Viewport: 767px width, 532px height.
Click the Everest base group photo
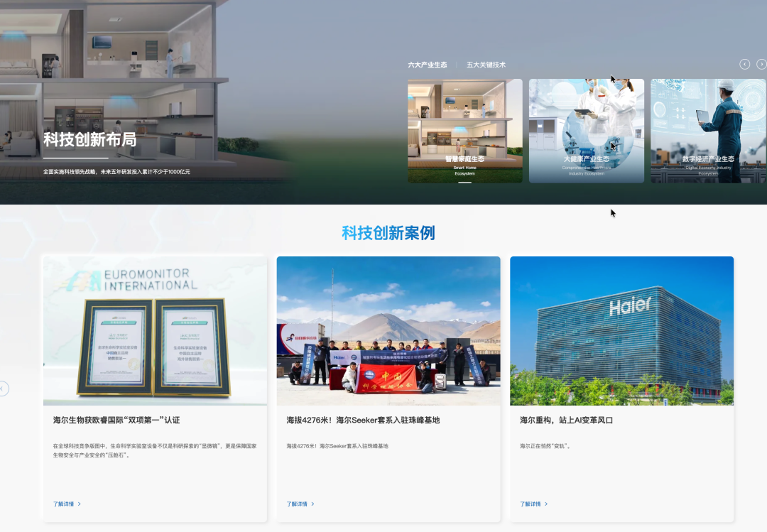click(x=388, y=331)
